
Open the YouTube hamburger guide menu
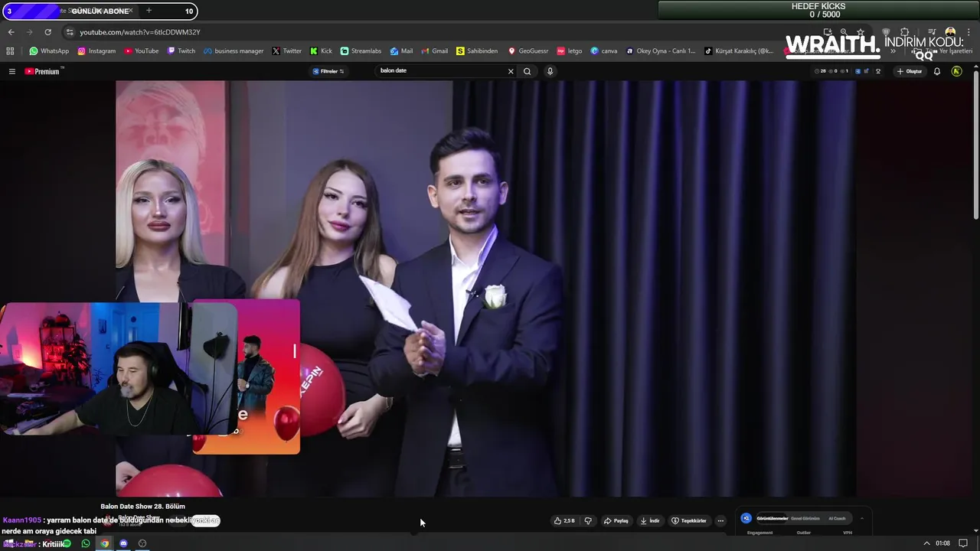[11, 71]
